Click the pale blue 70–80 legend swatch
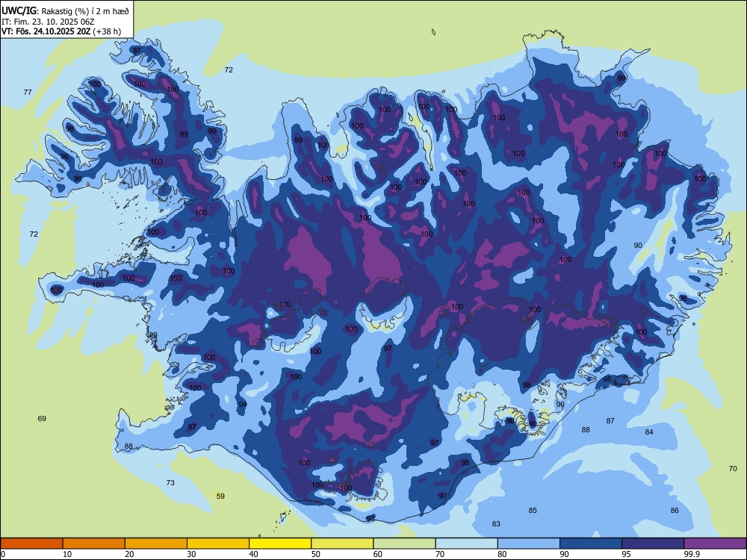The width and height of the screenshot is (747, 560). click(x=466, y=544)
